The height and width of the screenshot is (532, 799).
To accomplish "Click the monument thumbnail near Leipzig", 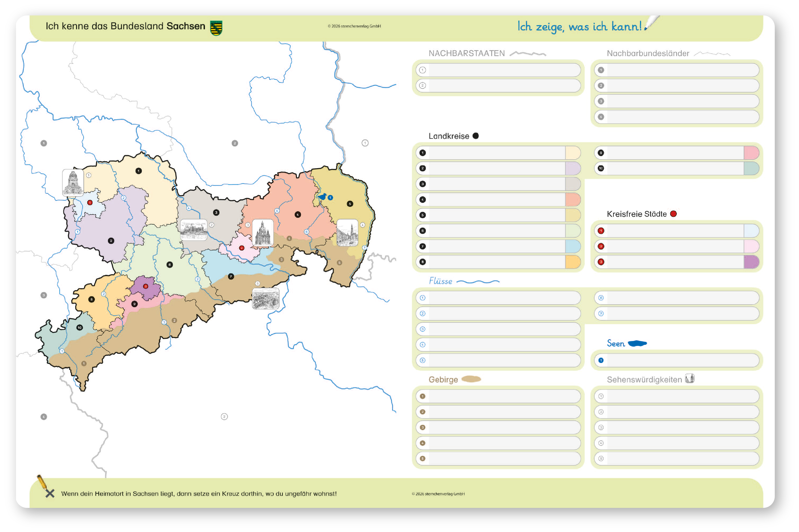I will [73, 183].
